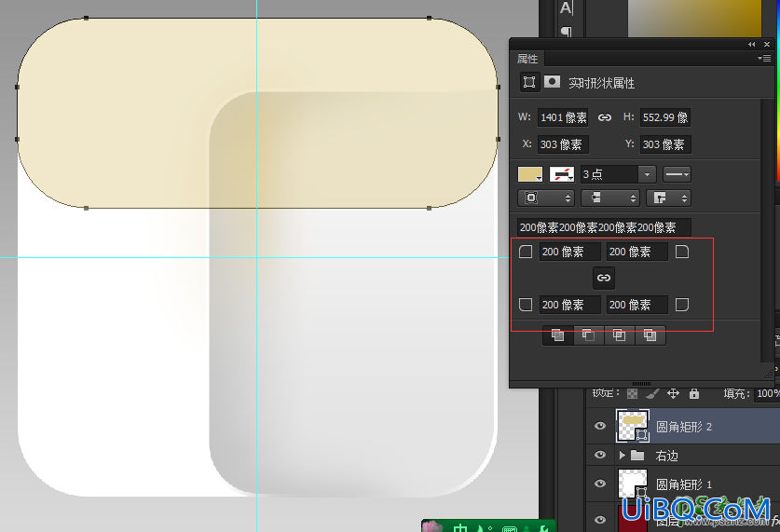Click the W width input field
The height and width of the screenshot is (532, 780).
[x=563, y=117]
